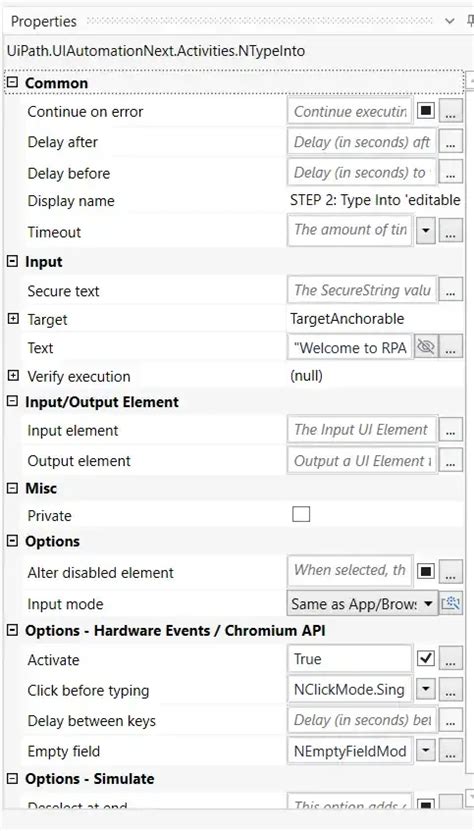This screenshot has height=831, width=474.
Task: Open ellipsis button for Delay between keys
Action: pos(450,721)
